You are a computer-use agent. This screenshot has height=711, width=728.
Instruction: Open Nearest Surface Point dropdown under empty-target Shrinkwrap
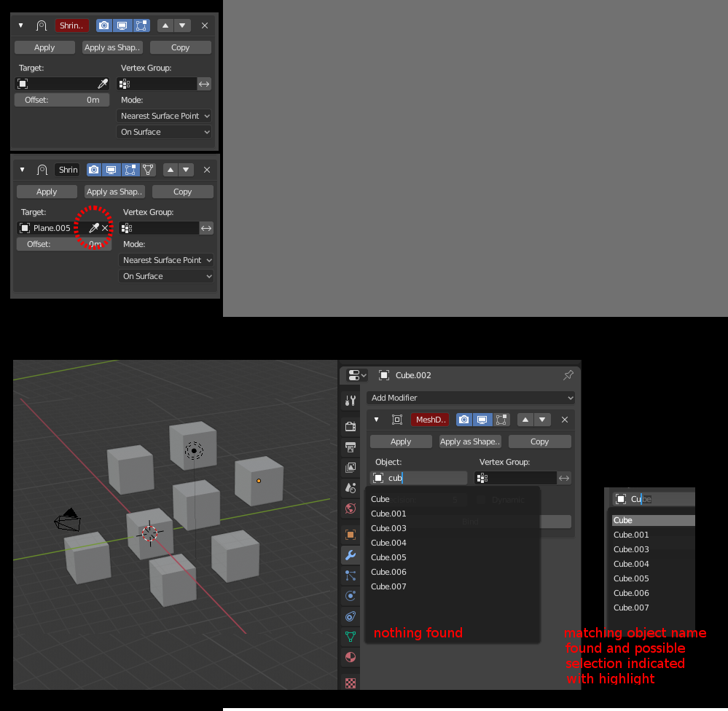pos(164,116)
